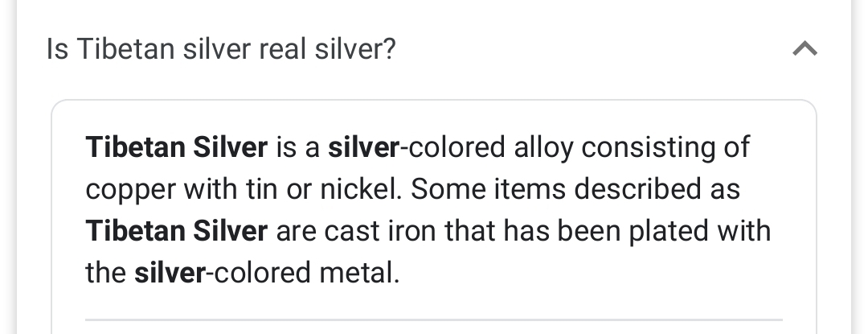Viewport: 868px width, 334px height.
Task: Click bold "silver" before "-colored alloy"
Action: (x=363, y=147)
